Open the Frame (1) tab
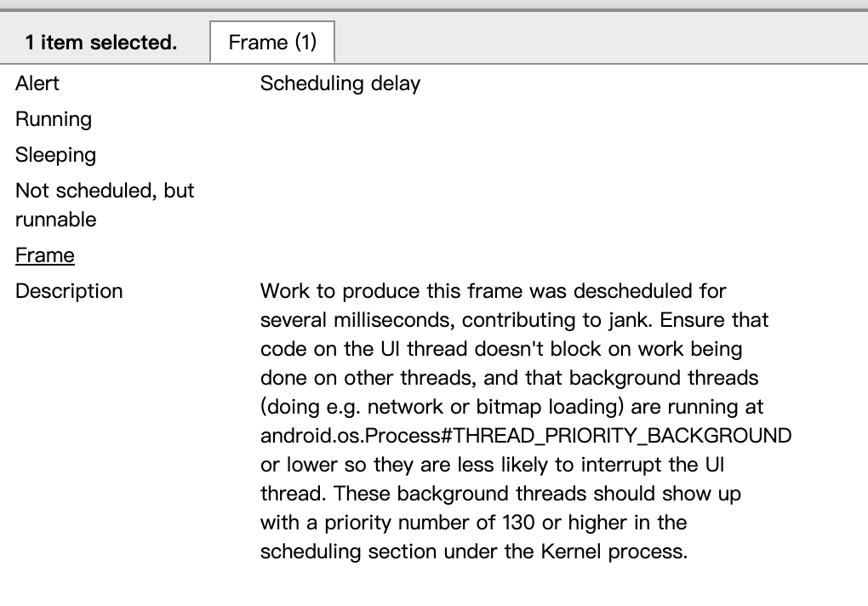868x606 pixels. click(x=271, y=42)
